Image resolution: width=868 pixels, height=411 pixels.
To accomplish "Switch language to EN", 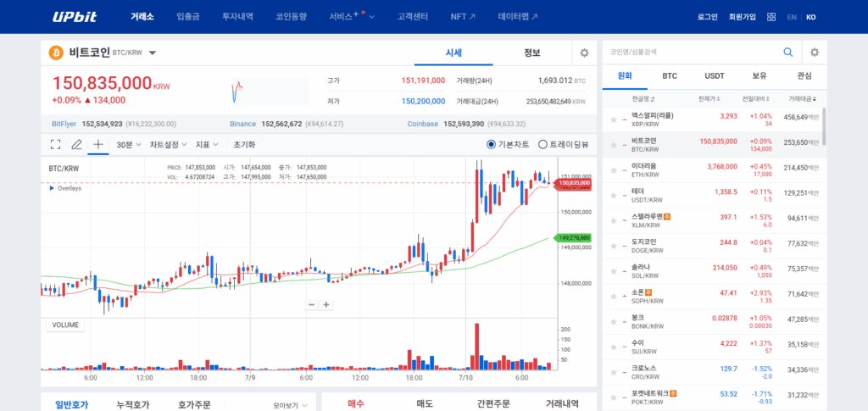I will point(793,17).
